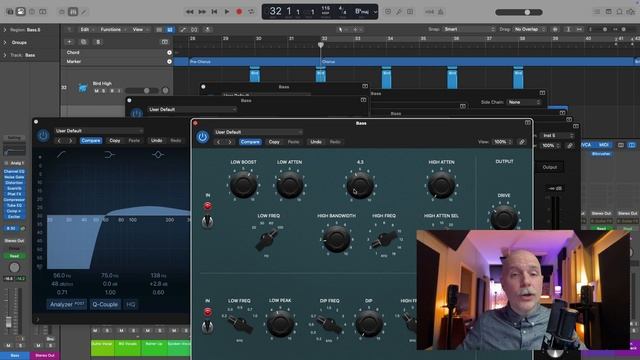Open the Library icon in control bar
Screen dimensions: 640x360
tap(10, 12)
